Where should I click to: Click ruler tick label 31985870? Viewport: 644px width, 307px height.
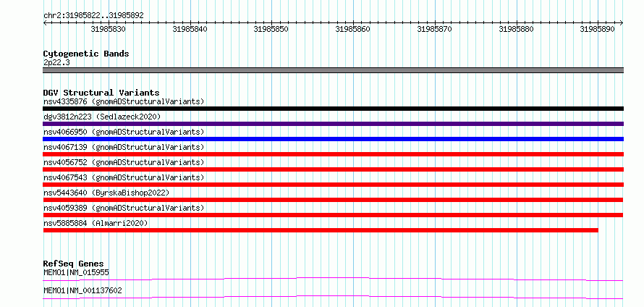tap(435, 29)
